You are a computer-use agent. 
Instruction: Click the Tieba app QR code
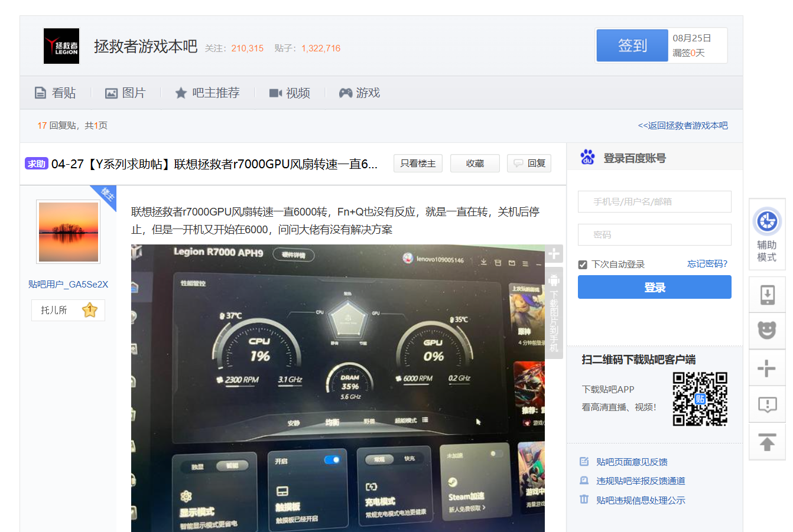[700, 399]
